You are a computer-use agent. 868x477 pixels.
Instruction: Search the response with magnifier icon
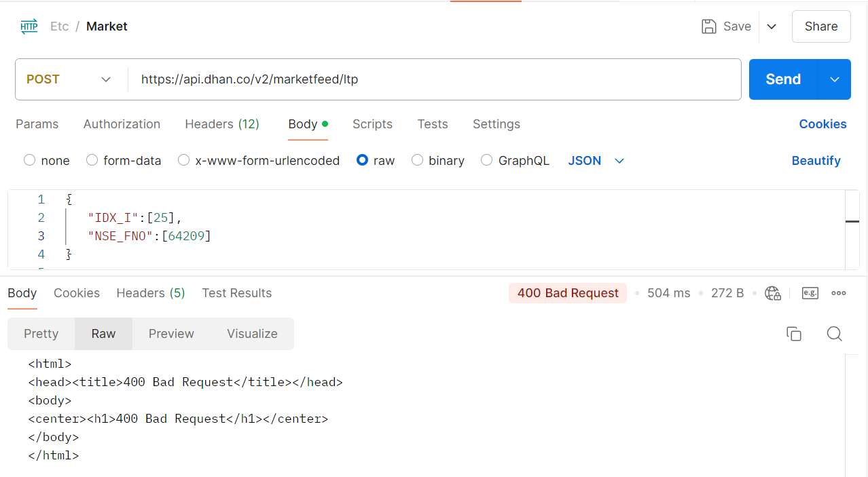(x=835, y=334)
